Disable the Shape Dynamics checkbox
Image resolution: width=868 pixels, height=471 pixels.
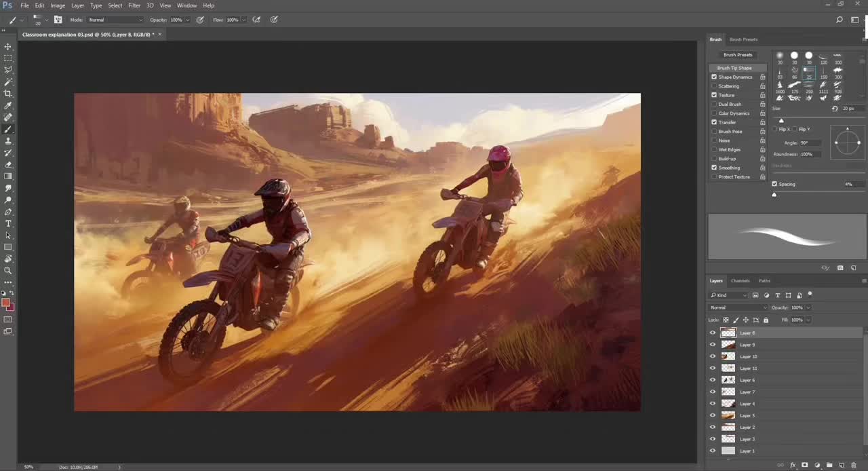coord(714,77)
